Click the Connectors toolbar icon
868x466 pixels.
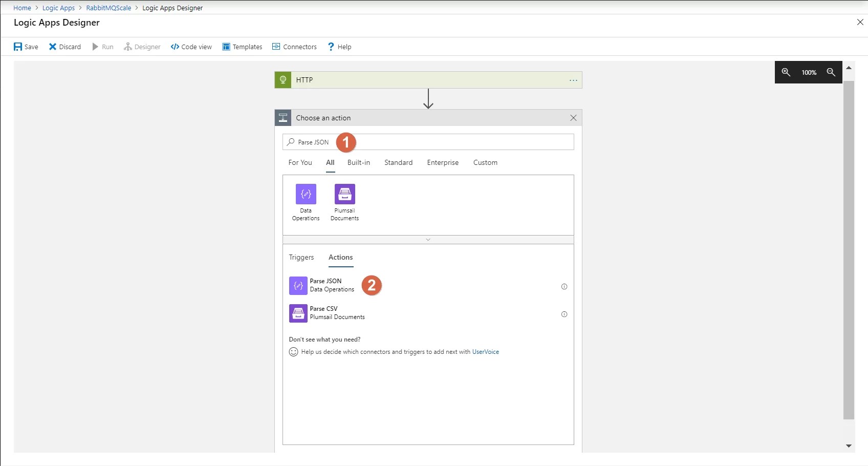[276, 47]
